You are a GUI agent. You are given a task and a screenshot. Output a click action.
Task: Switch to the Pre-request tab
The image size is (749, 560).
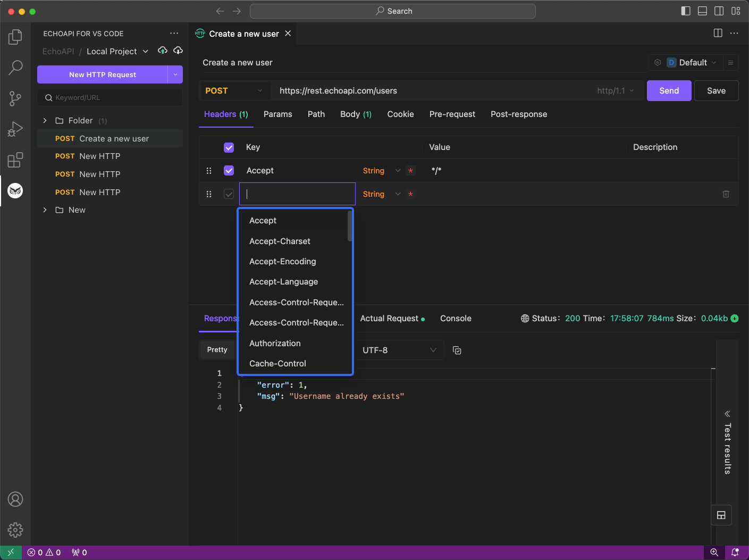(452, 114)
